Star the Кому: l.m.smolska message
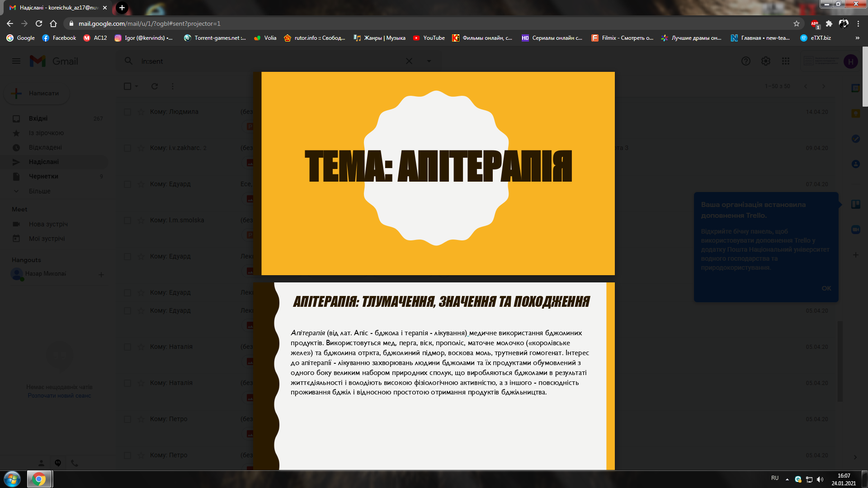Viewport: 868px width, 488px height. (141, 221)
